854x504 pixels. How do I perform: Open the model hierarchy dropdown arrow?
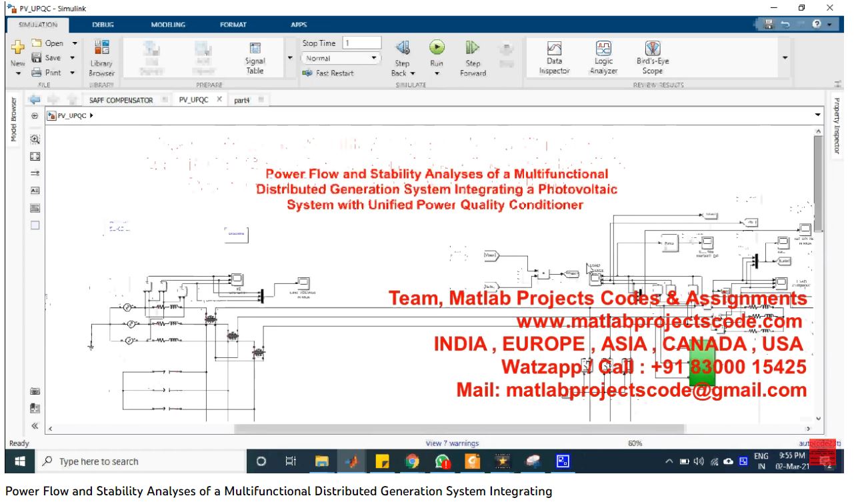pyautogui.click(x=818, y=115)
